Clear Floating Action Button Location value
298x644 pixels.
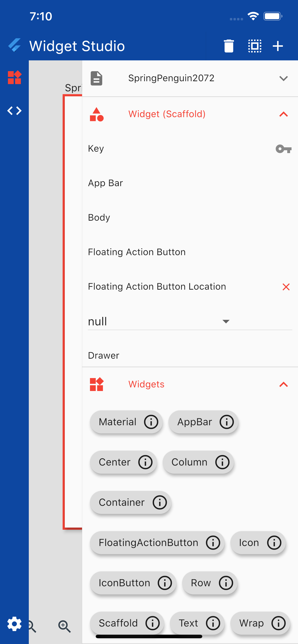click(286, 287)
